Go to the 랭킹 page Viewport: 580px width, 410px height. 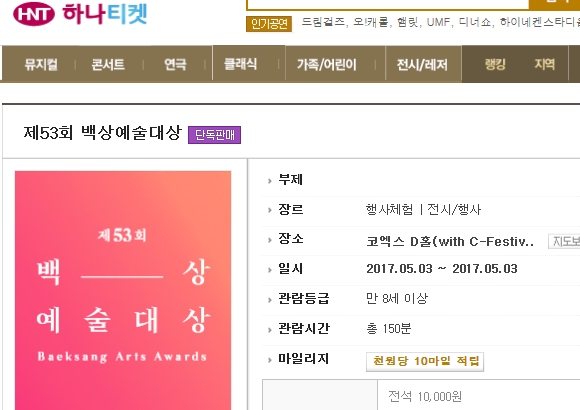[495, 64]
